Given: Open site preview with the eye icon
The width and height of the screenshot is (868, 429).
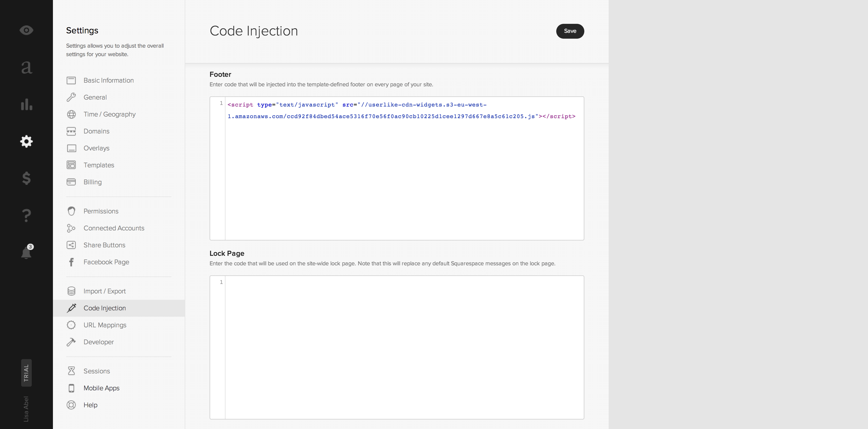Looking at the screenshot, I should coord(26,30).
